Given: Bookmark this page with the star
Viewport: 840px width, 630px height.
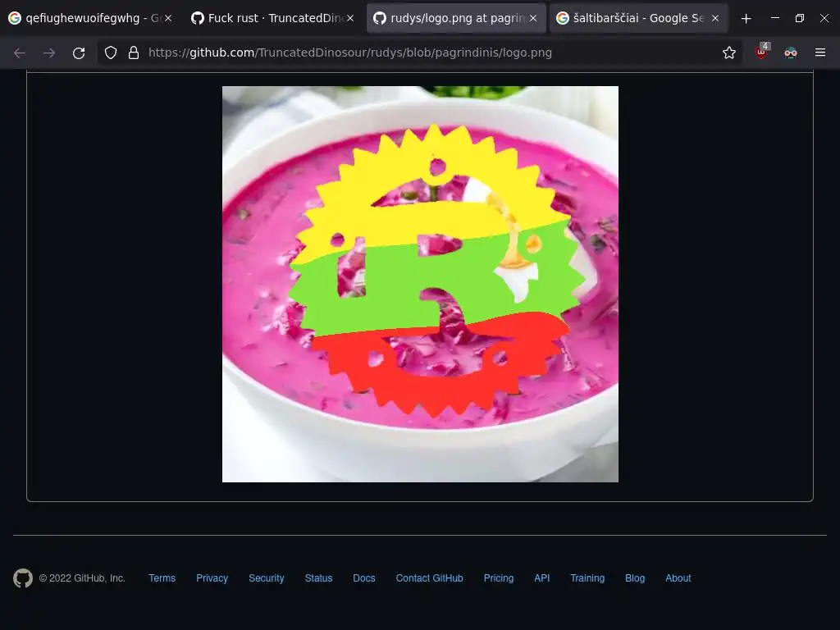Looking at the screenshot, I should (728, 52).
